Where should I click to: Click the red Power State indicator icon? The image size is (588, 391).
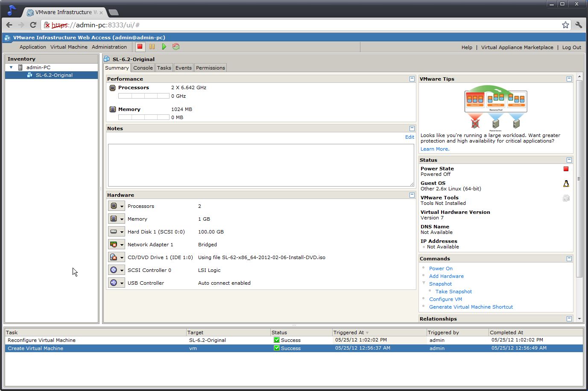566,169
